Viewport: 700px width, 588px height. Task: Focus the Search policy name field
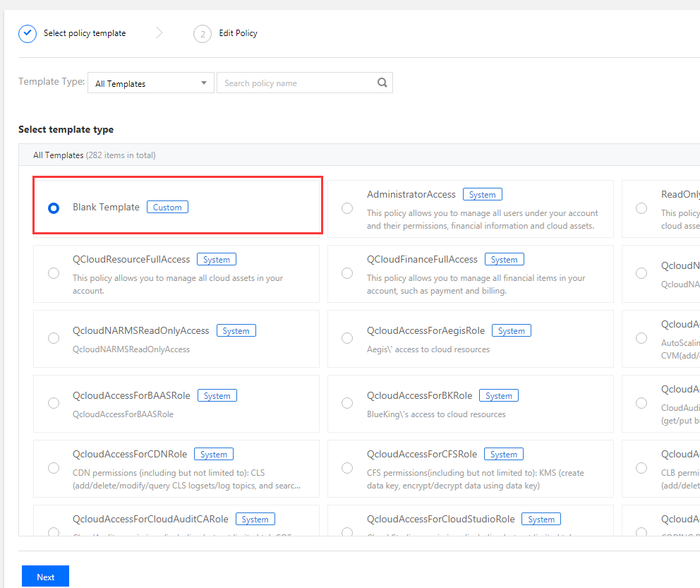[296, 83]
